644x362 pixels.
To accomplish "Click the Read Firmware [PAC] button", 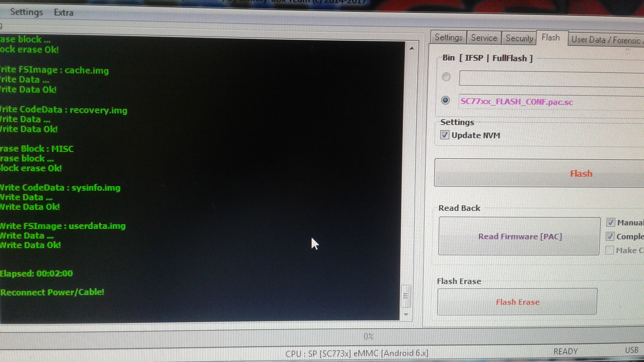I will pyautogui.click(x=519, y=236).
